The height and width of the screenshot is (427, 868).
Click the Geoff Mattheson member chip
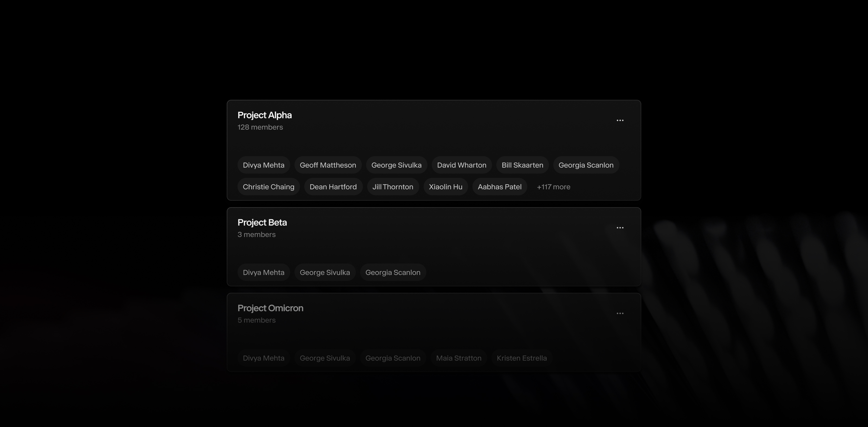pyautogui.click(x=328, y=165)
